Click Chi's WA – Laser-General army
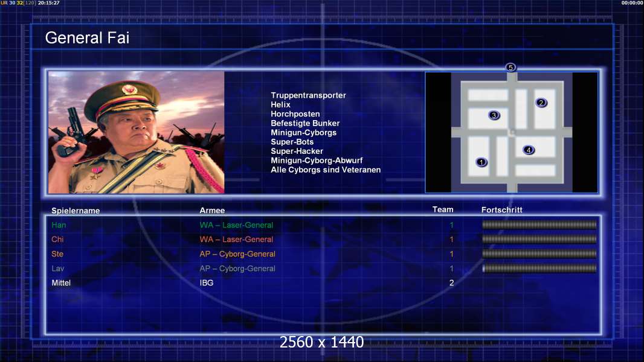Viewport: 644px width, 362px height. point(236,240)
